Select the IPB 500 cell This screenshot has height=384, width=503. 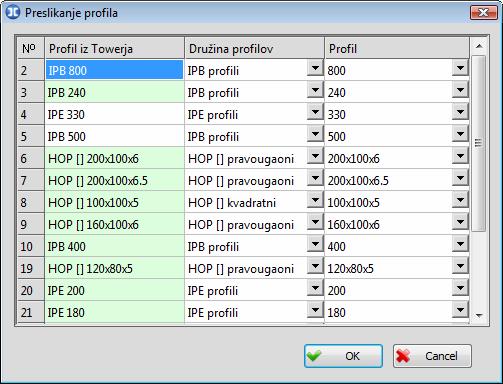click(114, 136)
